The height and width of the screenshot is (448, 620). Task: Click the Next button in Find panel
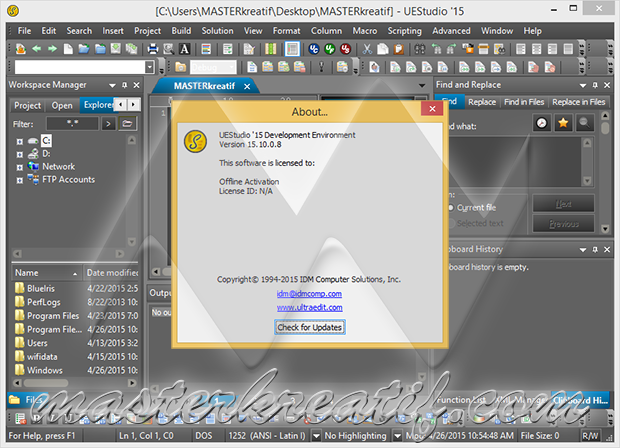pos(563,204)
